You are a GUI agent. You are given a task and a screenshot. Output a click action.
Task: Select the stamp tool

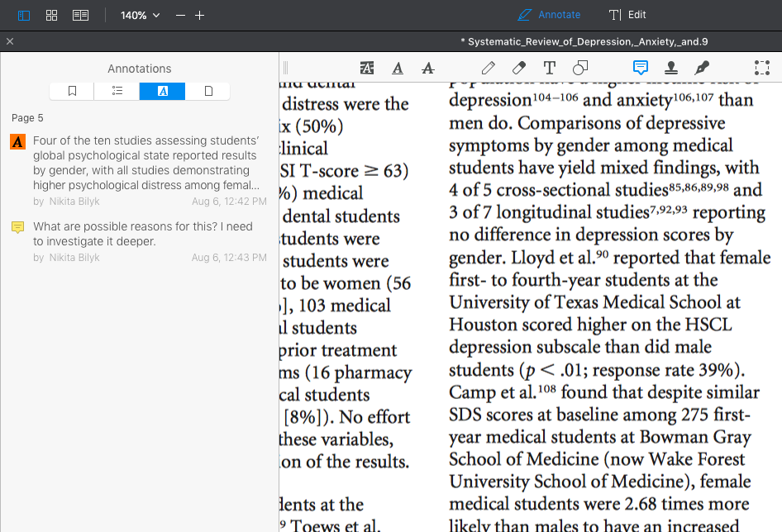pos(671,68)
